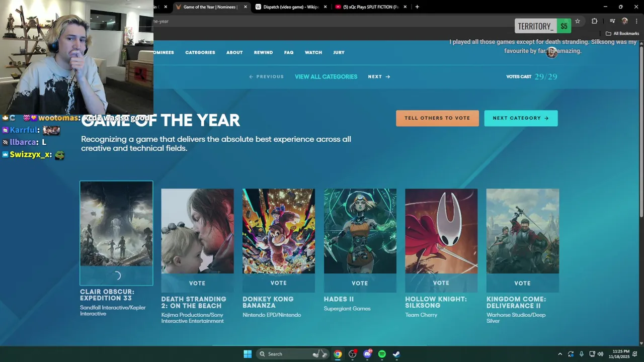644x362 pixels.
Task: Switch to Dispatch (video game) Wikipedia tab
Action: tap(291, 7)
